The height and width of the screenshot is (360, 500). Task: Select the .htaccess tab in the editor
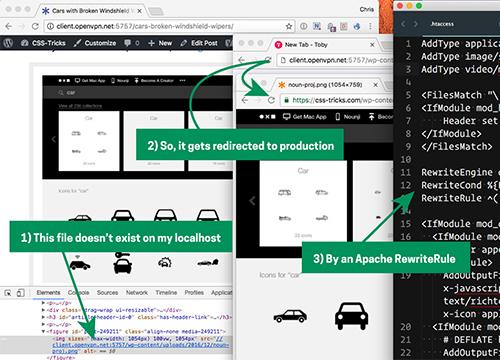[x=442, y=24]
